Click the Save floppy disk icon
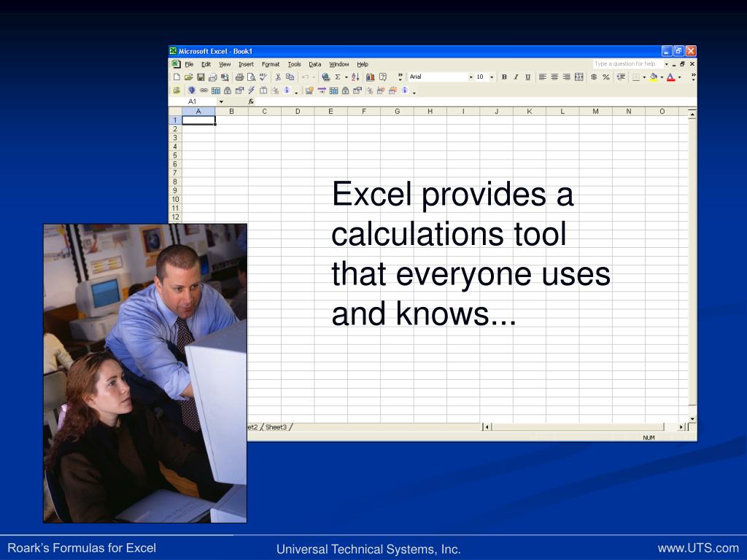 coord(201,77)
